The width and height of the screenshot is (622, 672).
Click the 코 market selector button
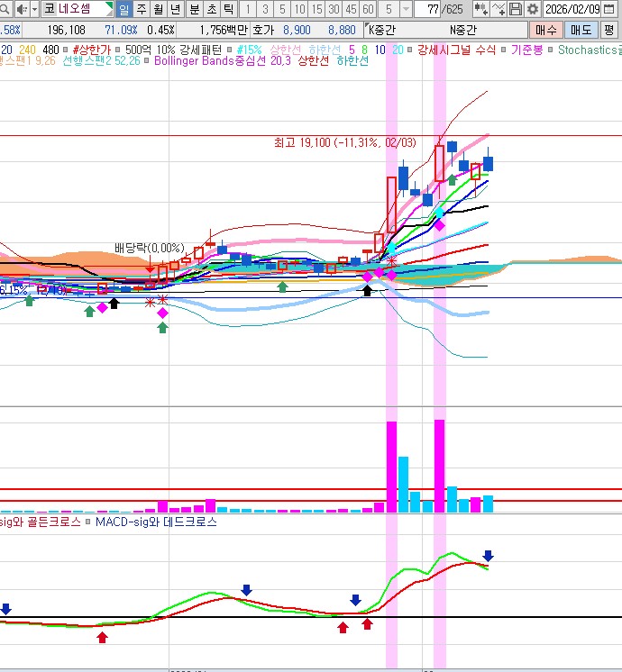click(50, 9)
